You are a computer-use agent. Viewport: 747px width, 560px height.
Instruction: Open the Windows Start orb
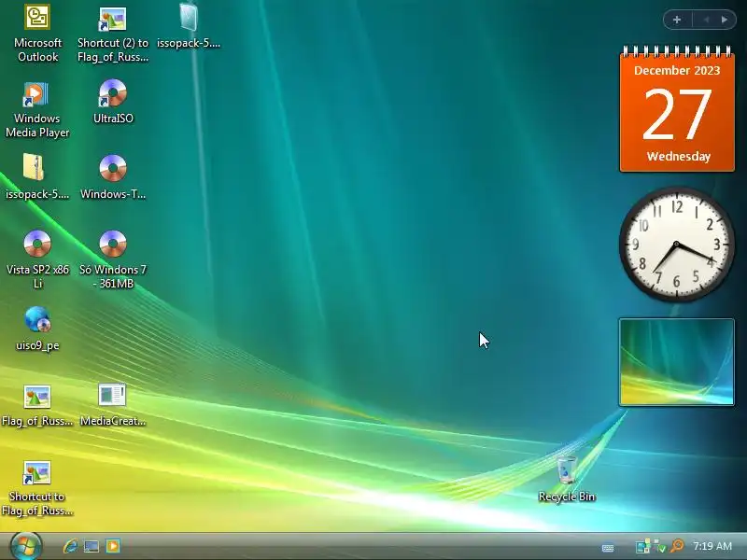click(x=26, y=546)
